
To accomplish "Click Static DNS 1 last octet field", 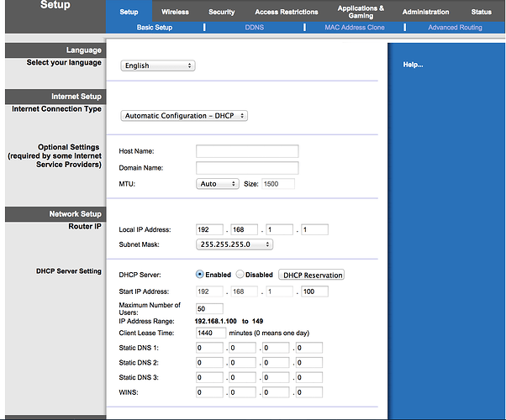I will click(x=309, y=348).
